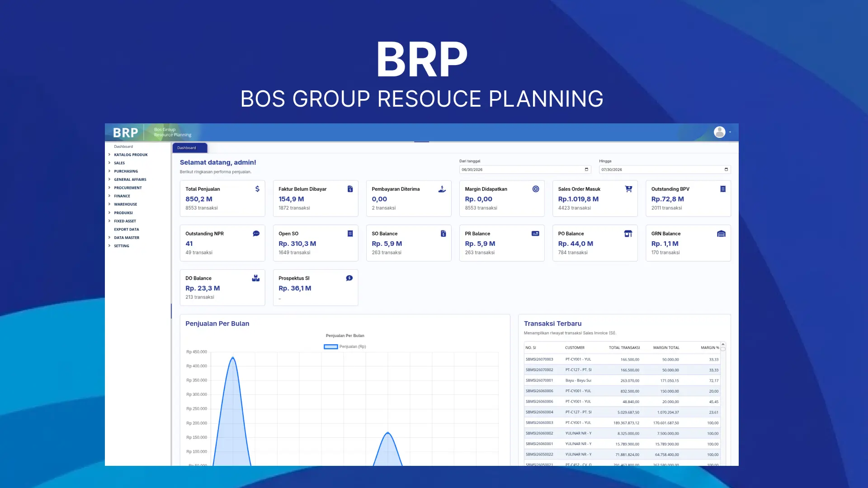Select the Dashboard tab
The height and width of the screenshot is (488, 868).
click(x=189, y=148)
